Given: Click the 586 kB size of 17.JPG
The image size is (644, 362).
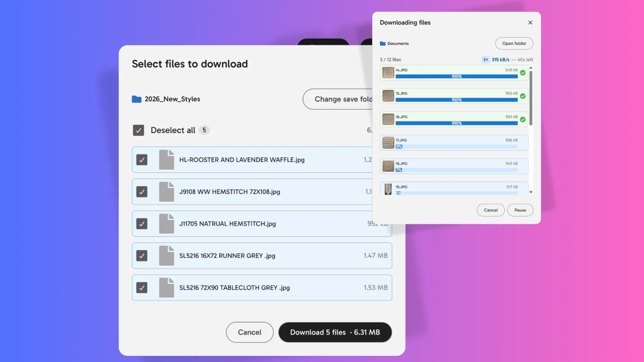Looking at the screenshot, I should 512,140.
